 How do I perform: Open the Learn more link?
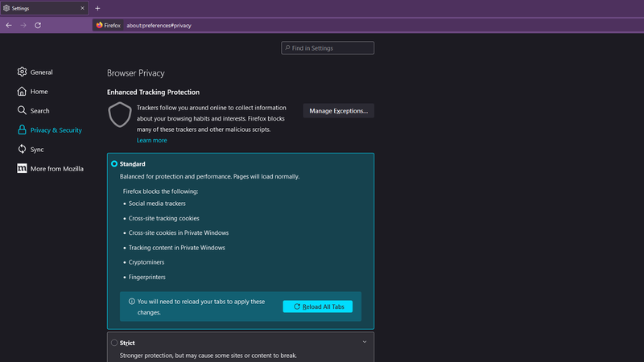pyautogui.click(x=151, y=140)
